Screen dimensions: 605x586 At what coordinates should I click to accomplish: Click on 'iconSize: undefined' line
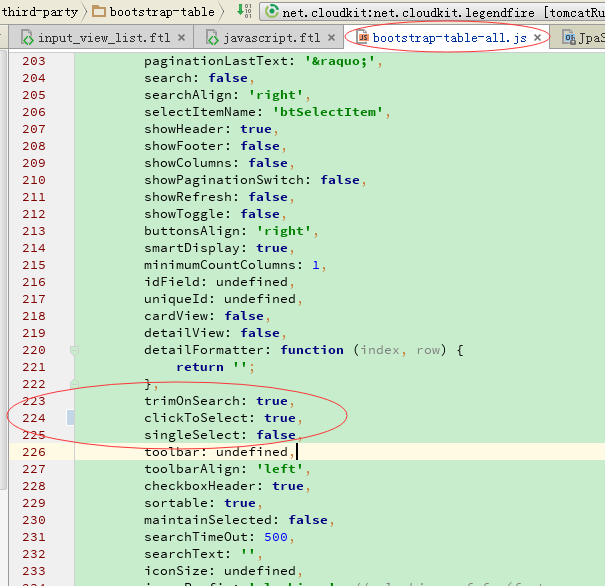pos(223,571)
